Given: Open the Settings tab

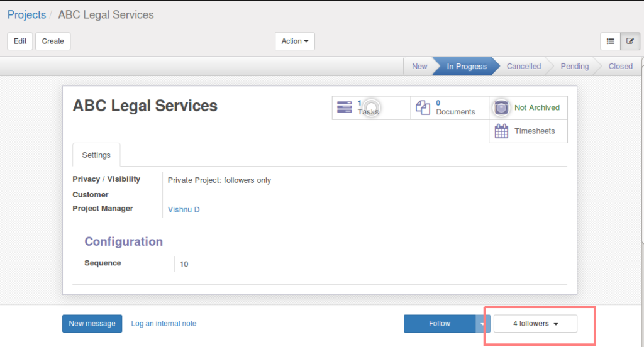Looking at the screenshot, I should click(96, 155).
